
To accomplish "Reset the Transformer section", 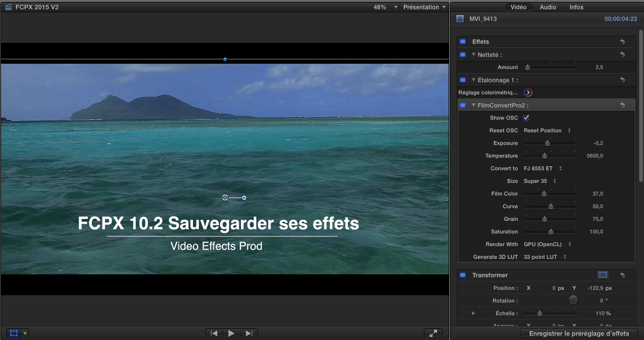I will pyautogui.click(x=622, y=275).
